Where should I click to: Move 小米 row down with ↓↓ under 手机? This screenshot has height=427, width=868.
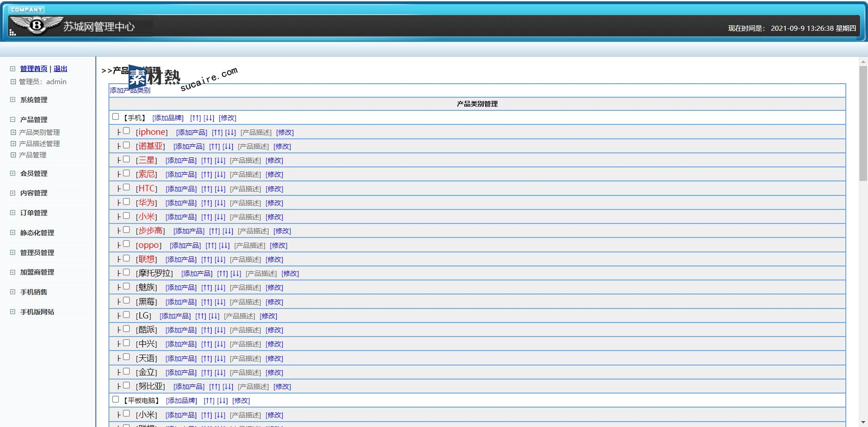tap(220, 217)
